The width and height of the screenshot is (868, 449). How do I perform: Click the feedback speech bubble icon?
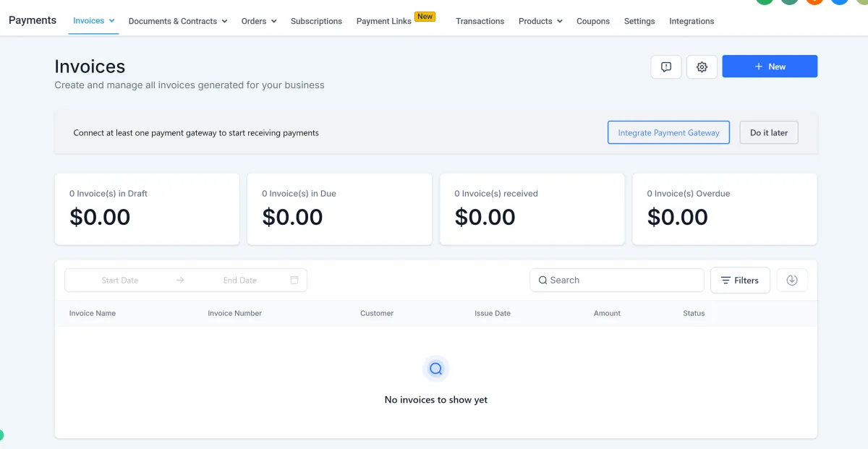pyautogui.click(x=666, y=67)
